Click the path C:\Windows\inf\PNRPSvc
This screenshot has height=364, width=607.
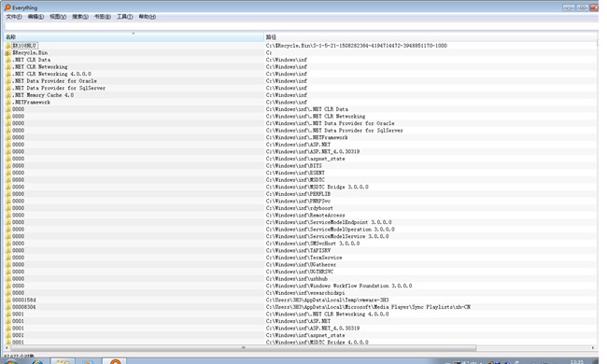coord(298,201)
